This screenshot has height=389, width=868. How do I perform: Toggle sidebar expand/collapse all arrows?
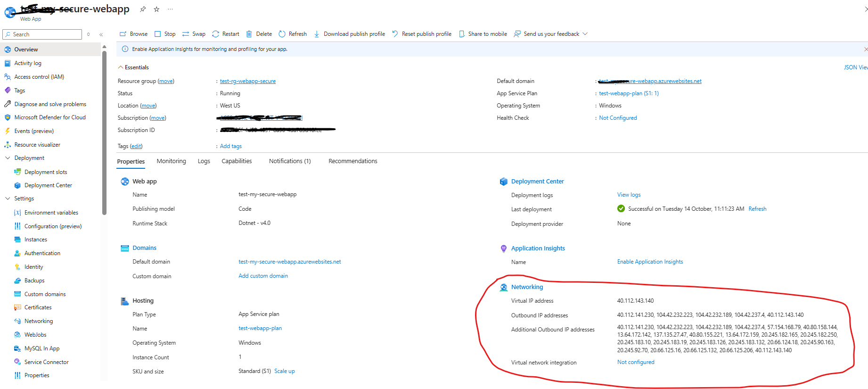tap(88, 34)
